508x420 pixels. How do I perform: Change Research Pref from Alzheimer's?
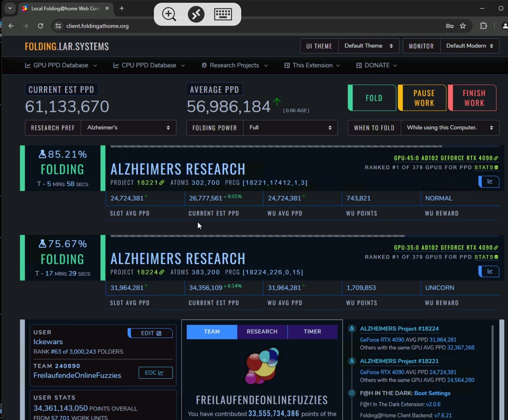pos(128,128)
